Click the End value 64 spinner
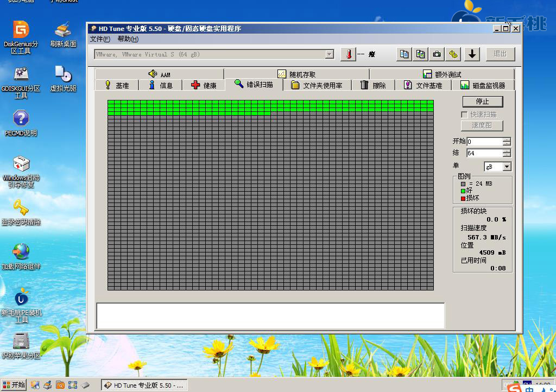The image size is (556, 392). [507, 153]
